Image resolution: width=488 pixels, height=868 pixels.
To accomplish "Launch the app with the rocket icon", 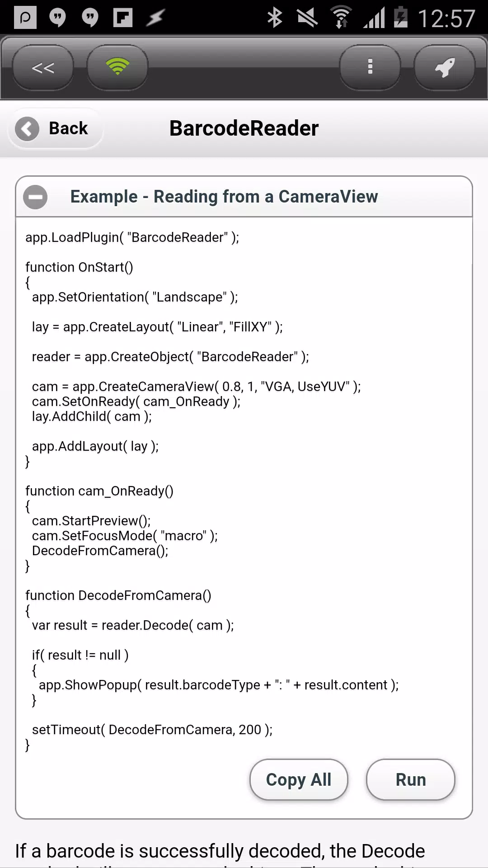I will tap(445, 68).
